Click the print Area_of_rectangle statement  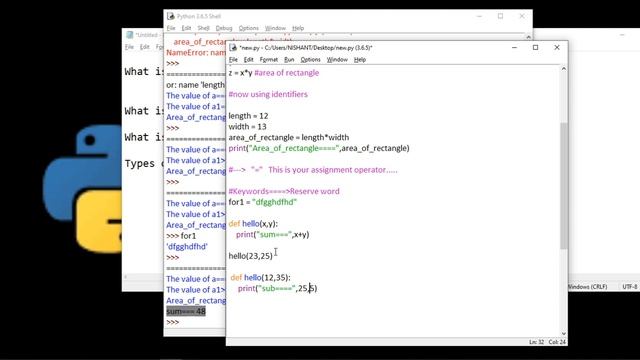click(319, 148)
